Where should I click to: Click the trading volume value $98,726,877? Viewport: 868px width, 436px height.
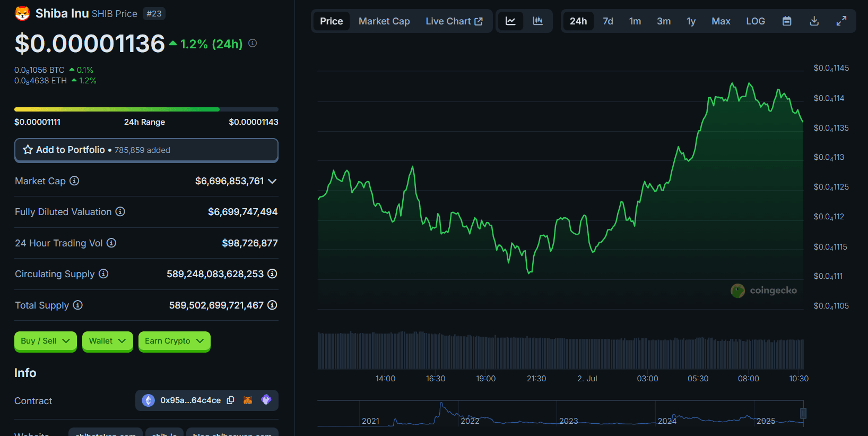(x=250, y=243)
